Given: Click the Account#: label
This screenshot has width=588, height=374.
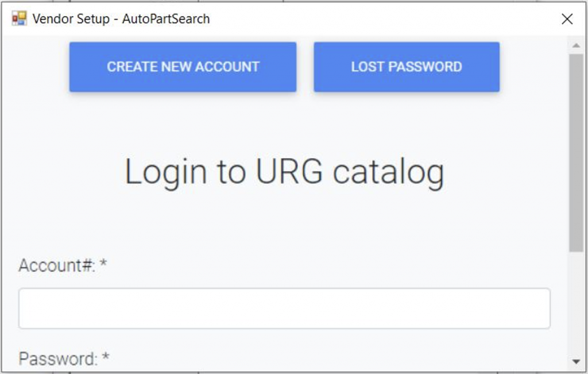Looking at the screenshot, I should (57, 265).
